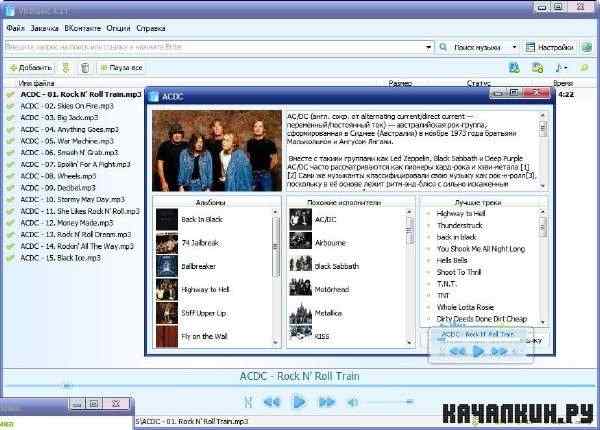
Task: Click the magnifier search icon
Action: pyautogui.click(x=443, y=47)
